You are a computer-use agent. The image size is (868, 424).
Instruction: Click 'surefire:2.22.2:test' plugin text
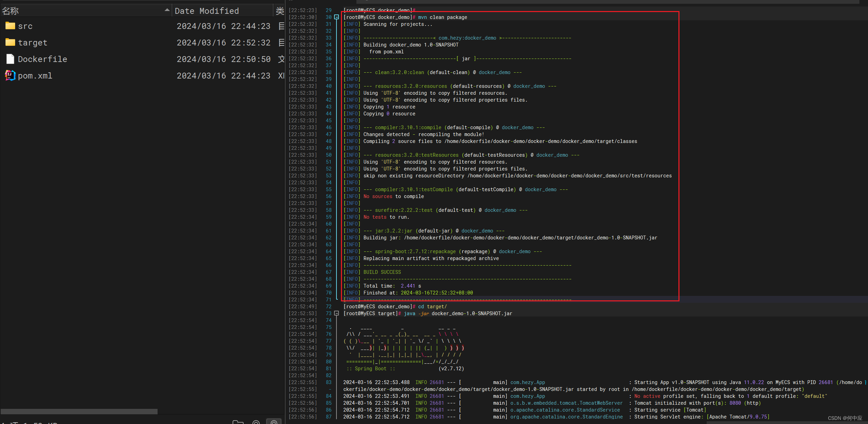point(404,210)
